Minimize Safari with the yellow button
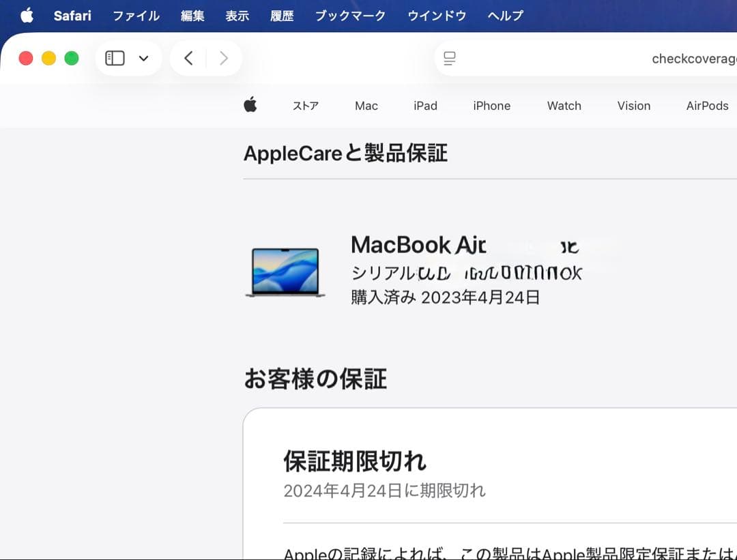The image size is (737, 560). coord(49,58)
